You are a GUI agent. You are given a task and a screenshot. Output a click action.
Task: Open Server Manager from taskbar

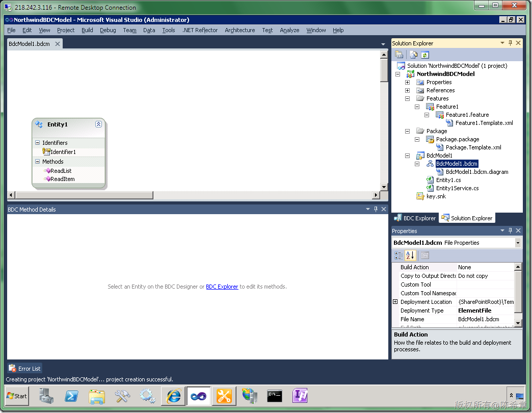(46, 396)
